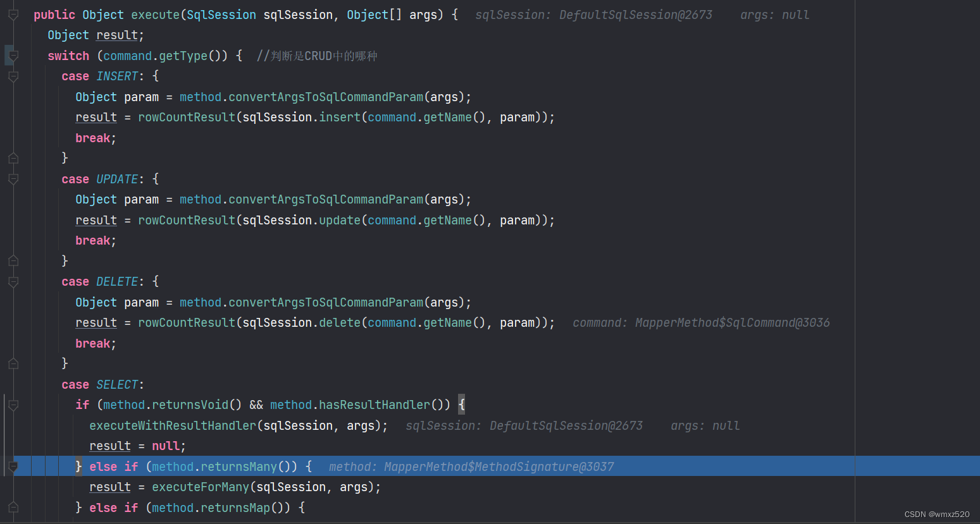This screenshot has height=524, width=980.
Task: Click the 'public' keyword
Action: (54, 15)
